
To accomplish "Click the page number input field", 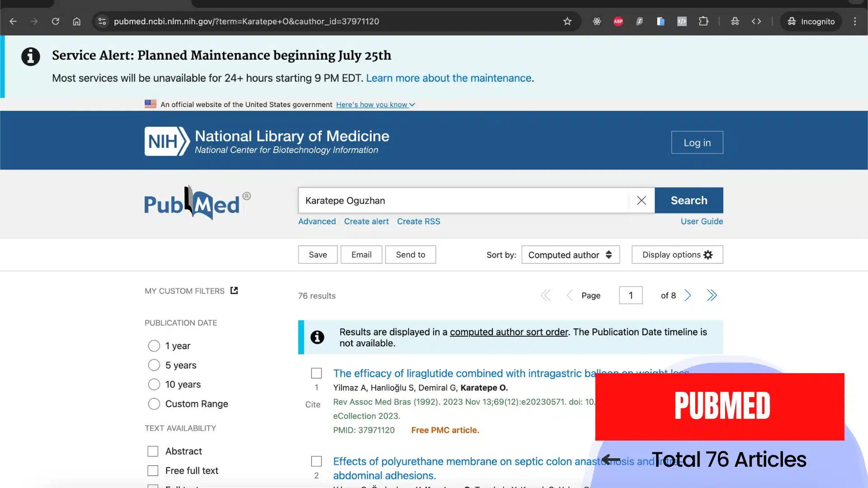I will click(x=630, y=296).
